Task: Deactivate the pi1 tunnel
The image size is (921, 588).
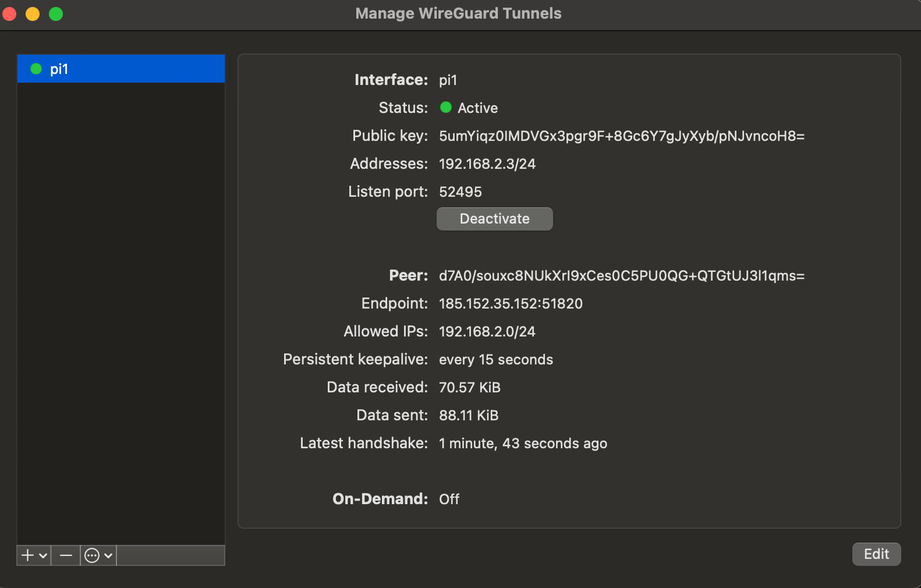Action: (494, 219)
